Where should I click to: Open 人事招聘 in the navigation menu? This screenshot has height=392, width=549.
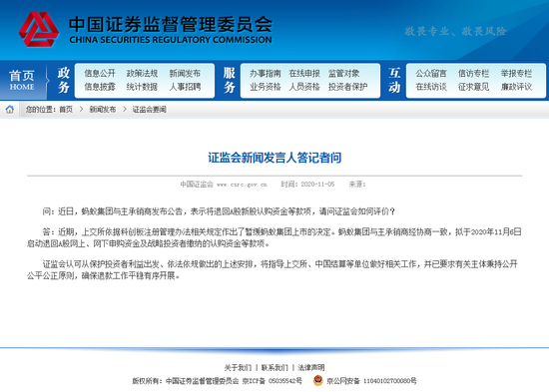(x=185, y=87)
